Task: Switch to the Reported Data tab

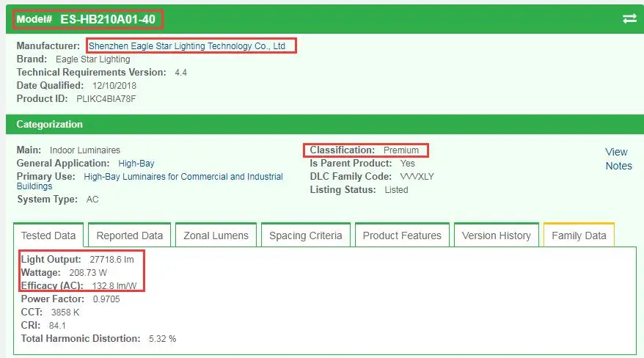Action: click(x=129, y=235)
